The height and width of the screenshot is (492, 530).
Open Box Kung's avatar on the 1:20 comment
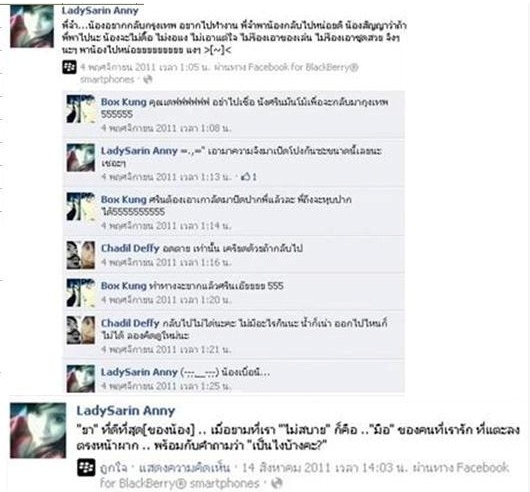(x=80, y=293)
